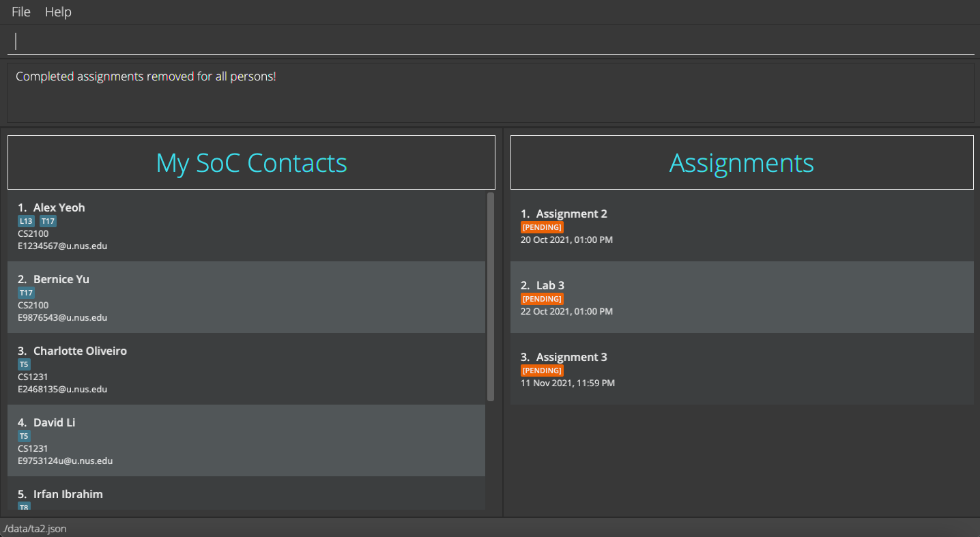The height and width of the screenshot is (537, 980).
Task: Select the T5 badge under David Li
Action: 24,435
